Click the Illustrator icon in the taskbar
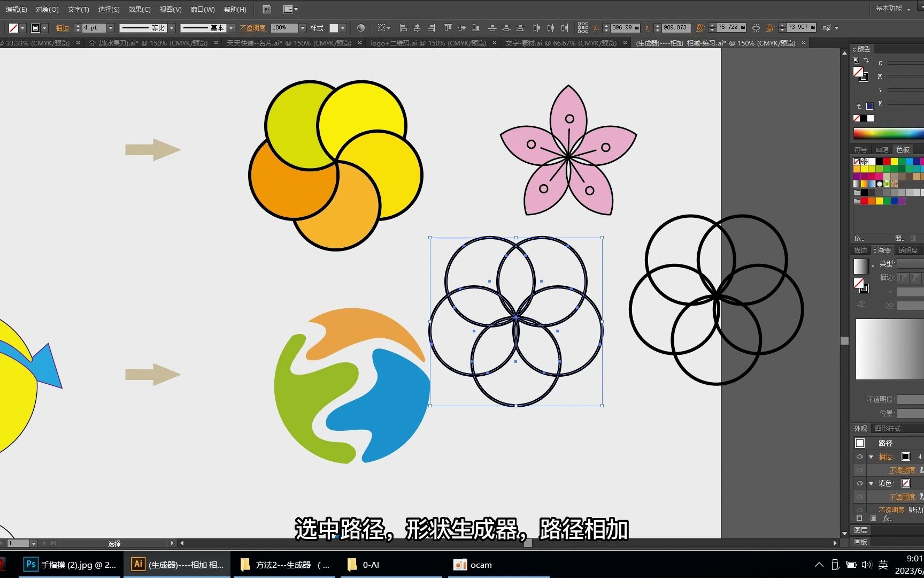This screenshot has width=924, height=578. pyautogui.click(x=138, y=564)
